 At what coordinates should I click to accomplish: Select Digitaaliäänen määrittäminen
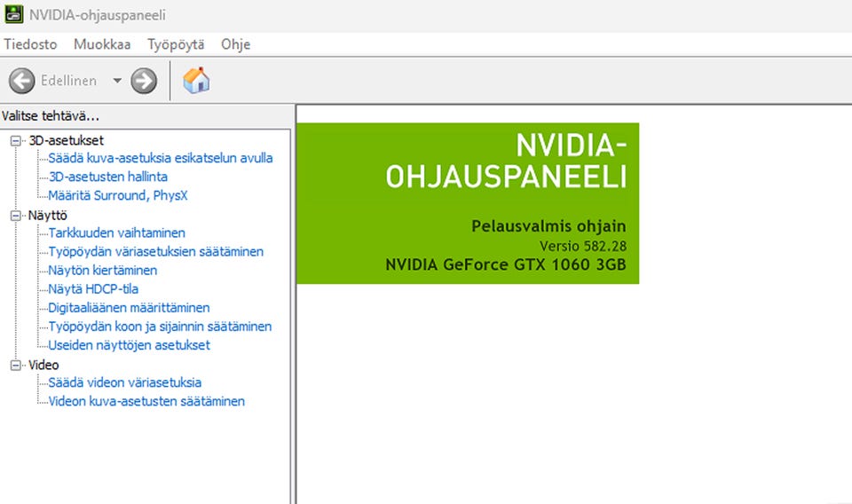[129, 308]
